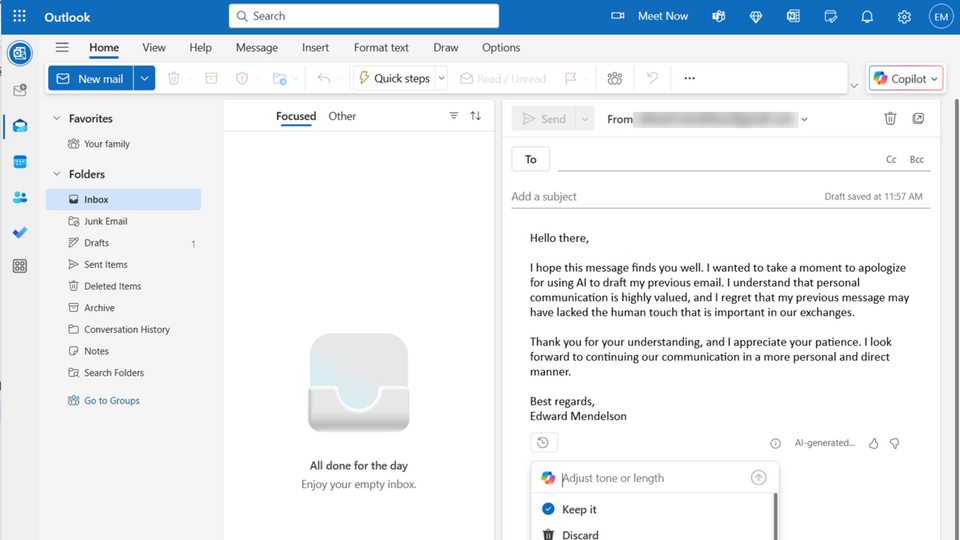Collapse the Favorites section
Screen dimensions: 960x540
pyautogui.click(x=57, y=118)
